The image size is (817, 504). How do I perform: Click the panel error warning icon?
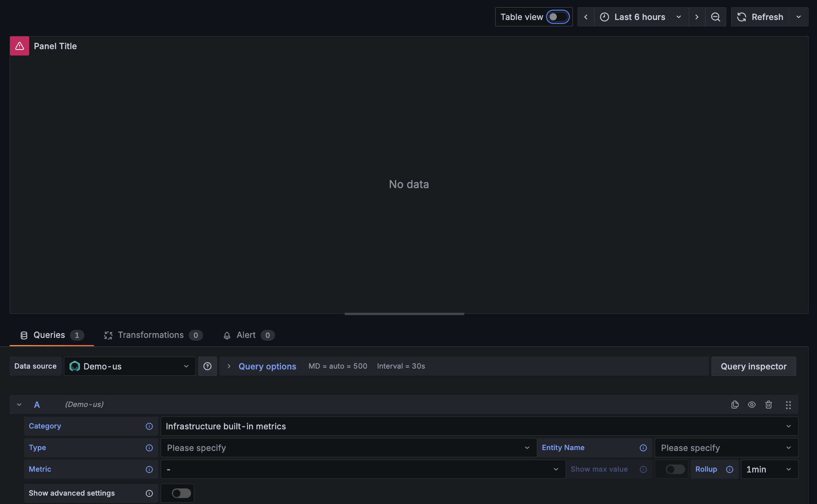click(20, 46)
